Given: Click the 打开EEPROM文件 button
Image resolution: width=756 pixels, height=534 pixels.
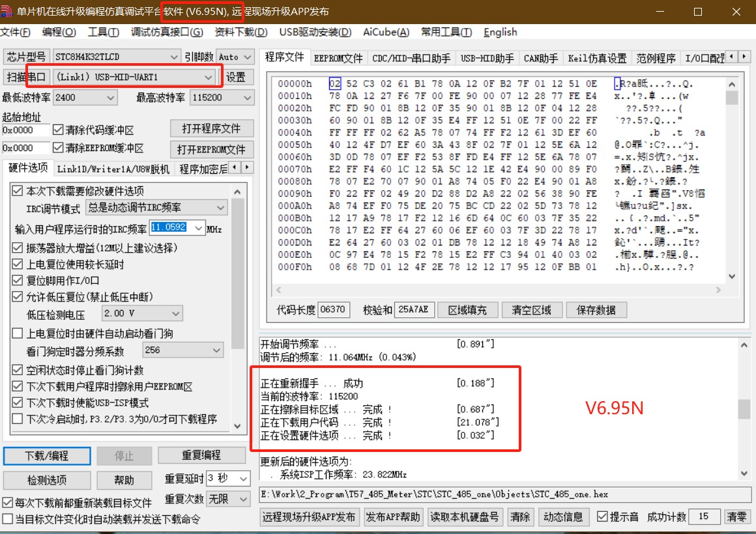Looking at the screenshot, I should click(211, 149).
